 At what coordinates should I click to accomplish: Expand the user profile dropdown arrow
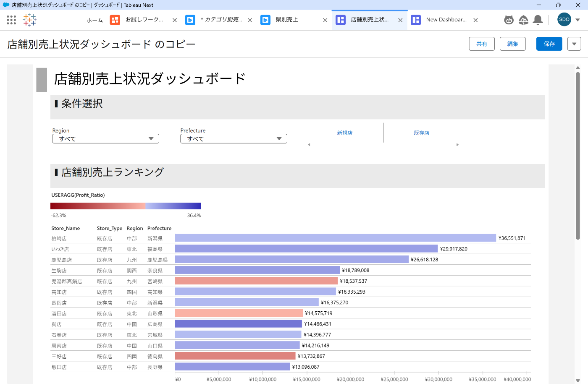click(577, 20)
